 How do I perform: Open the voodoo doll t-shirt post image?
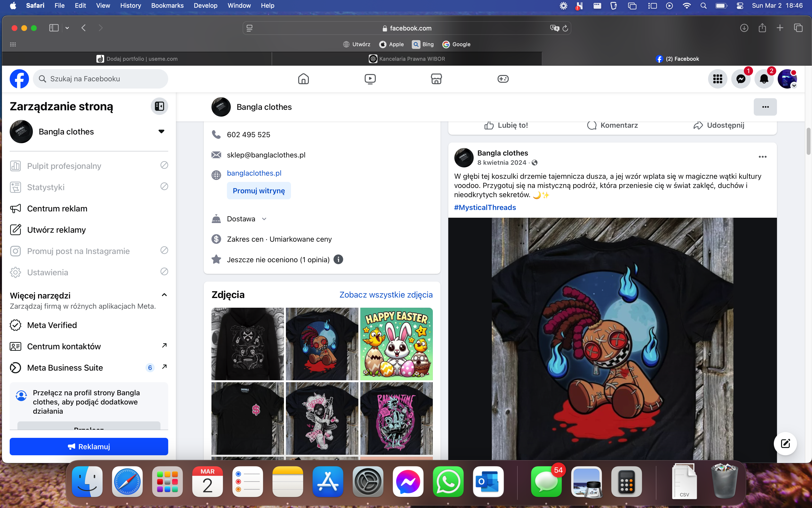(612, 339)
